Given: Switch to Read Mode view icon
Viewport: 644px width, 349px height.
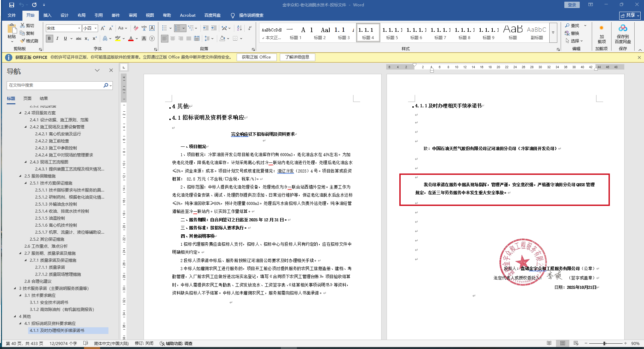Looking at the screenshot, I should point(549,343).
